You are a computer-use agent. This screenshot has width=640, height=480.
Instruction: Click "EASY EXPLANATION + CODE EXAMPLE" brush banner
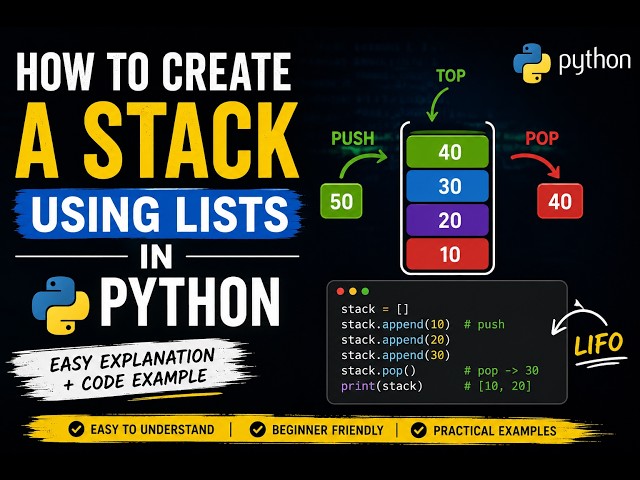click(131, 369)
